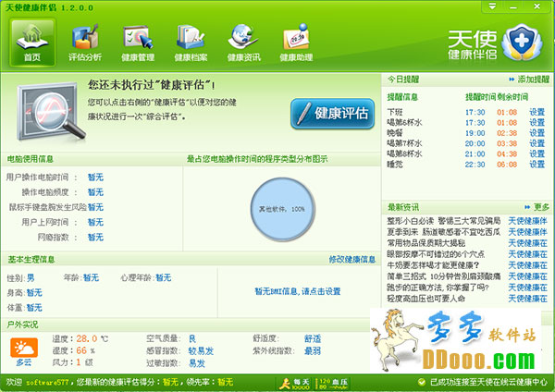Open news 跑步的正确方法,你掌握了吗?
Screen dimensions: 555x392
(x=438, y=288)
